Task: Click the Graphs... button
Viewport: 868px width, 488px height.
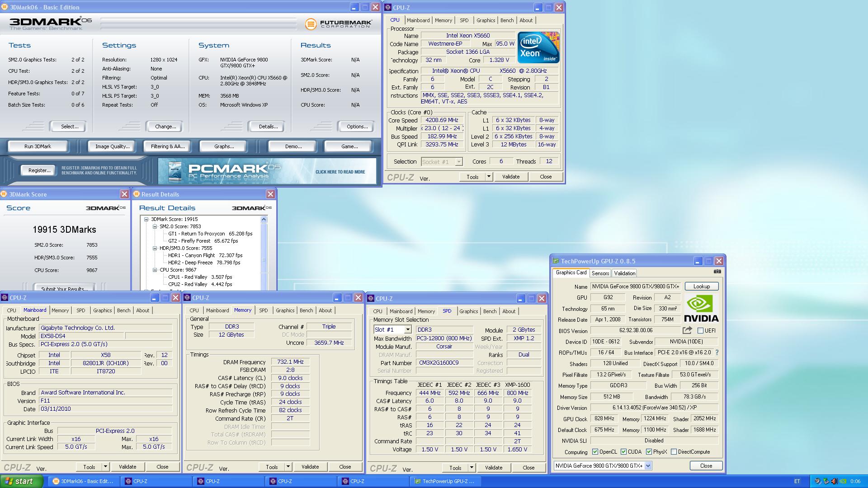Action: click(224, 146)
